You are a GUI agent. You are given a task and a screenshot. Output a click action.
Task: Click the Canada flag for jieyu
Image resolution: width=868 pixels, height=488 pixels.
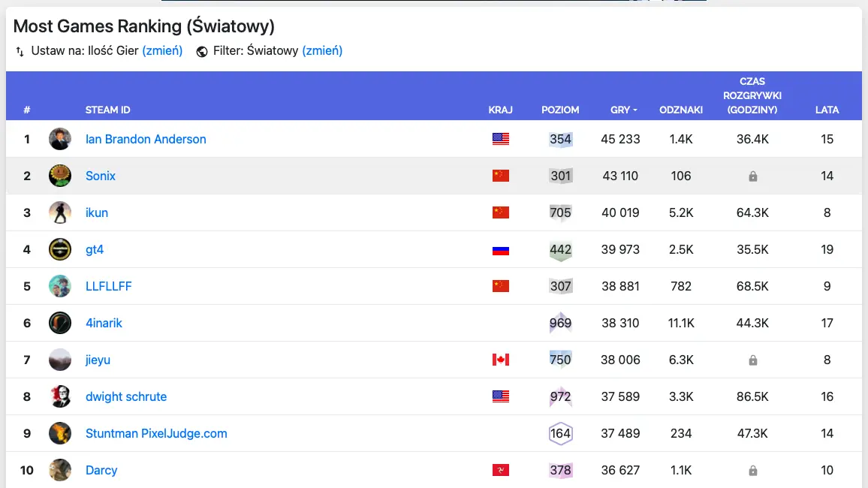pyautogui.click(x=500, y=360)
